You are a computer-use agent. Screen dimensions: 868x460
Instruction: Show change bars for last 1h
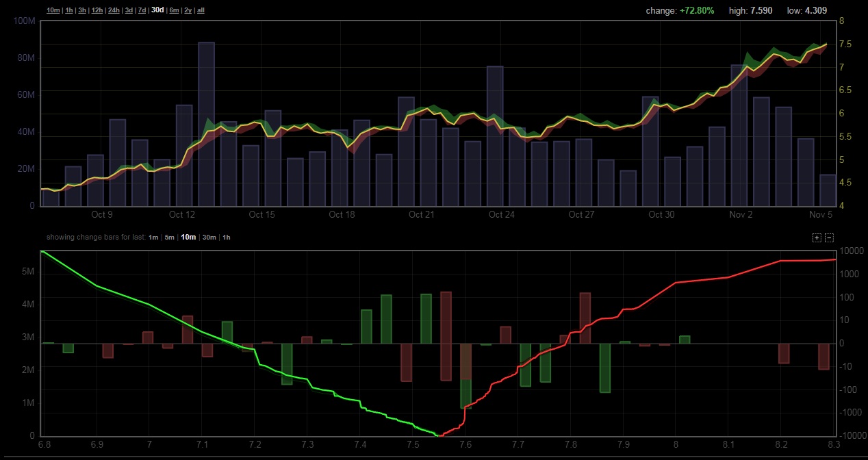pyautogui.click(x=227, y=238)
